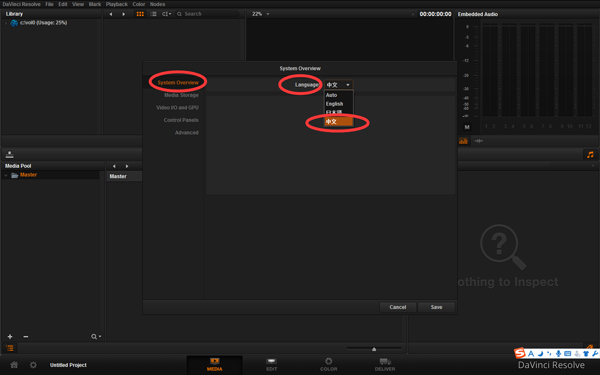Choose English in Language list

coord(339,104)
